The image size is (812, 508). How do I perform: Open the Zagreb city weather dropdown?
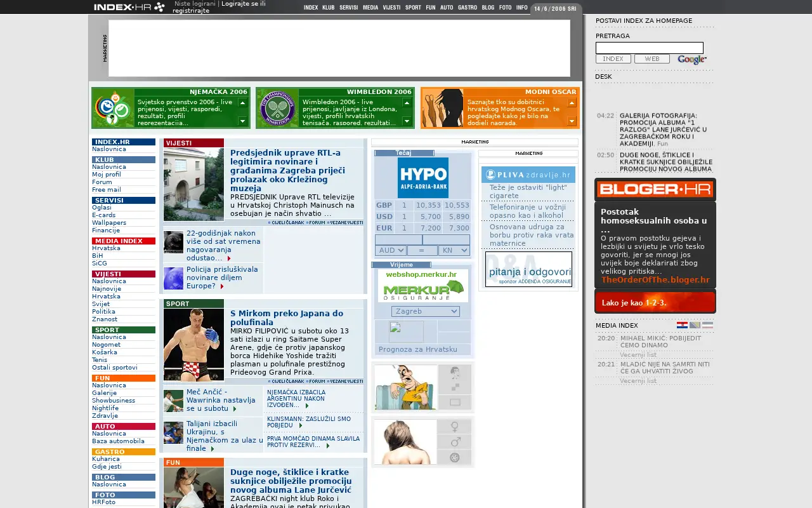pos(425,311)
